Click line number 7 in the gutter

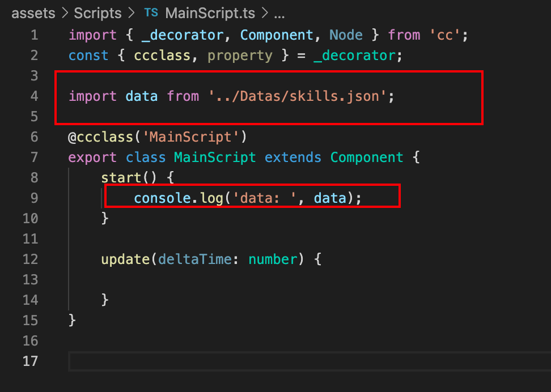(34, 157)
